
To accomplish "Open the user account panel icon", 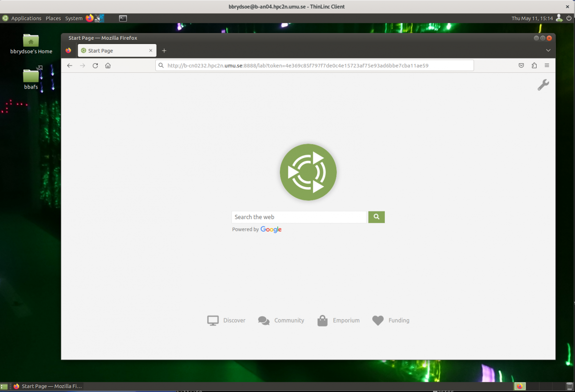I will pos(559,18).
